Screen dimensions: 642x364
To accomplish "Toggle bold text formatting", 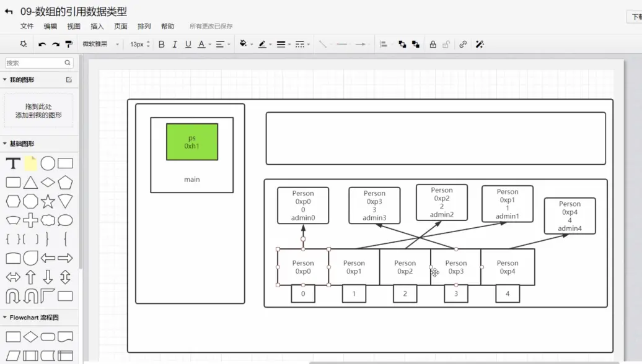I will tap(161, 44).
